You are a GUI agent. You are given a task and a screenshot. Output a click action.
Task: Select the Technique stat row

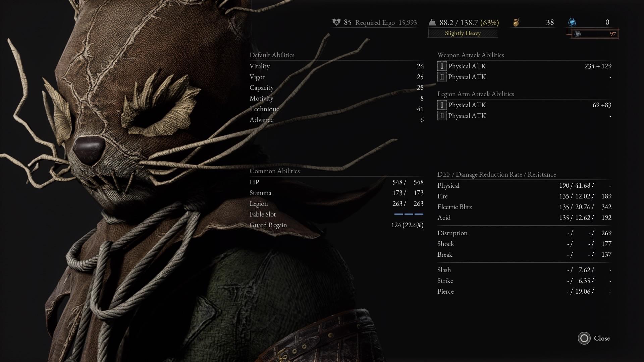click(336, 109)
